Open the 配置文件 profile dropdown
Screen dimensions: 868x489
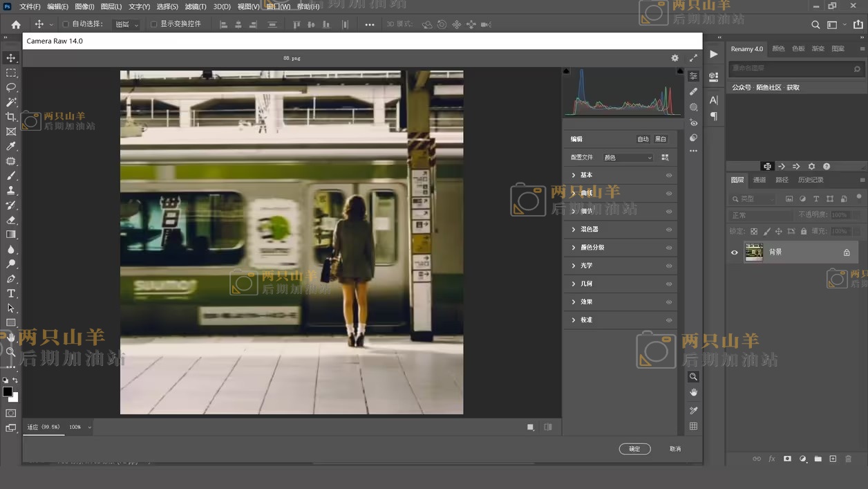coord(628,158)
